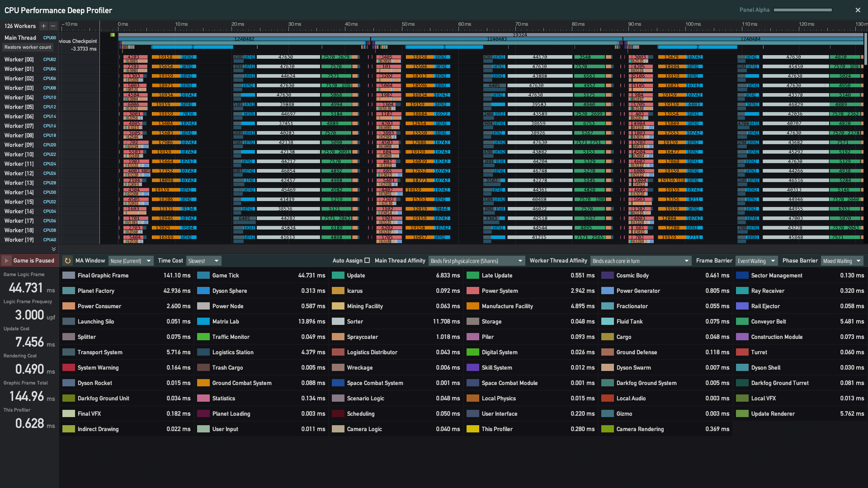Click the Sorter legend color icon
The height and width of the screenshot is (488, 868).
pos(338,322)
